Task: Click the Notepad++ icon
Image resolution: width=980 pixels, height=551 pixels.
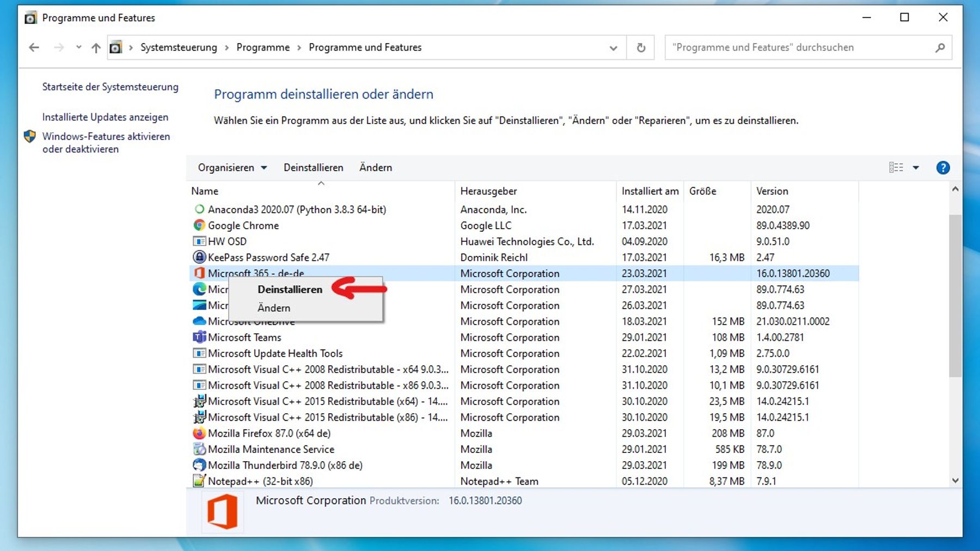Action: point(199,481)
